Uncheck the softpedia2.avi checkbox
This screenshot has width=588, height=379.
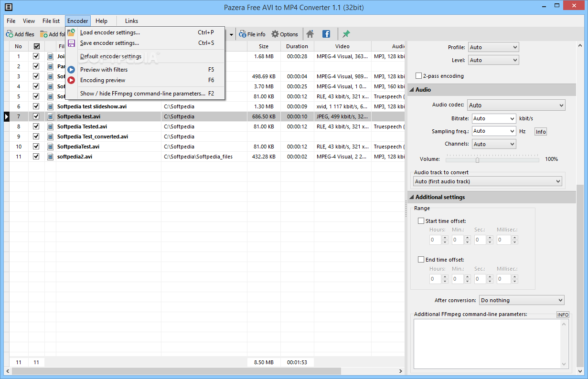coord(36,157)
